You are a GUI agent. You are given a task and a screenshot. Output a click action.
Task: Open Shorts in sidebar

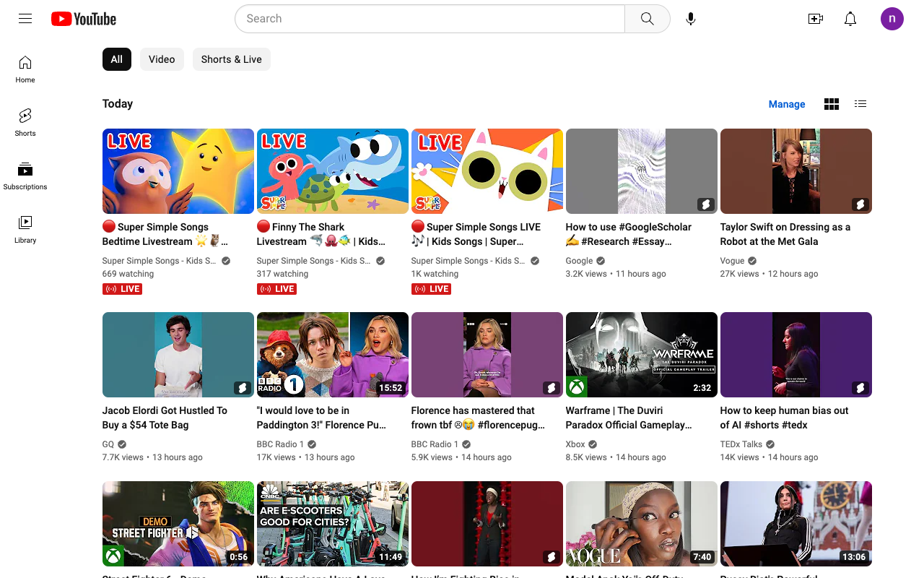pos(25,123)
